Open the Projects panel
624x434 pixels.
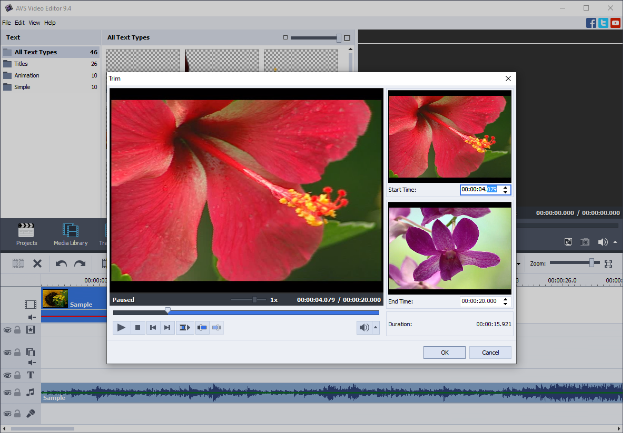point(26,233)
